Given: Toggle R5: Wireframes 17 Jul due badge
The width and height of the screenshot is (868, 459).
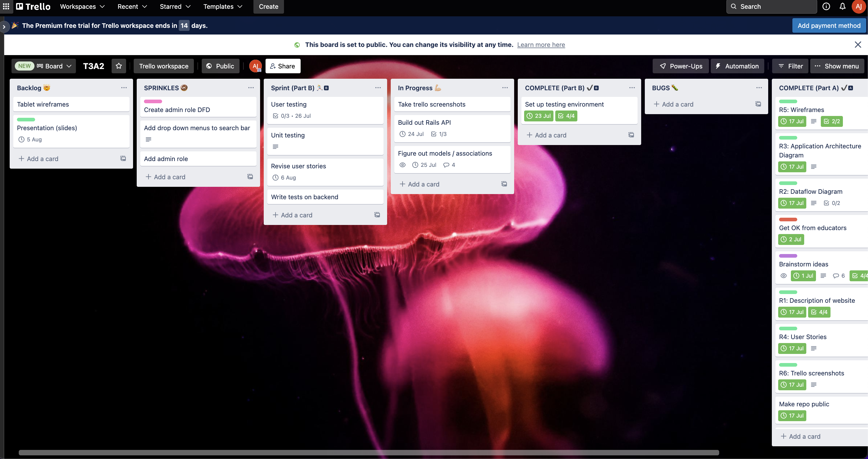Looking at the screenshot, I should click(792, 121).
